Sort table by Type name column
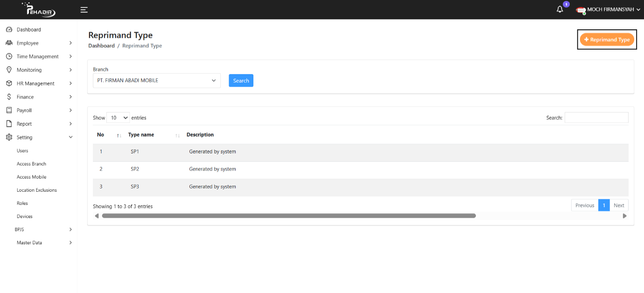This screenshot has height=293, width=644. pos(177,135)
